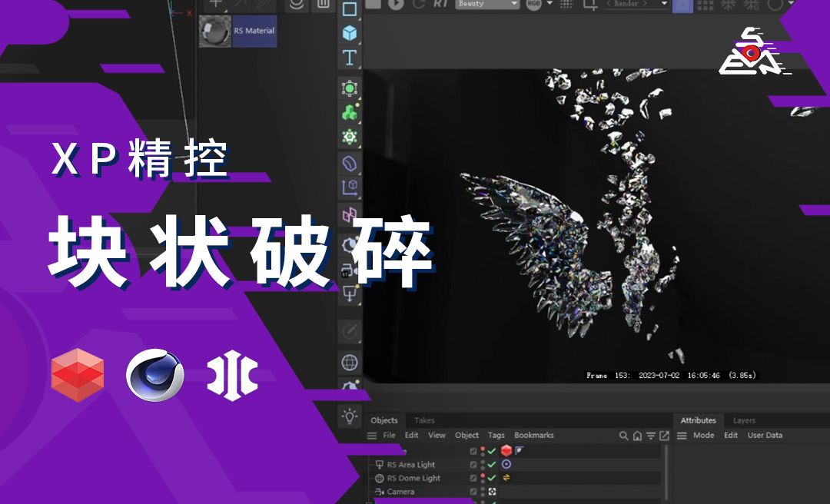Open the RGB channel dropdown arrow
This screenshot has width=830, height=504.
549,5
